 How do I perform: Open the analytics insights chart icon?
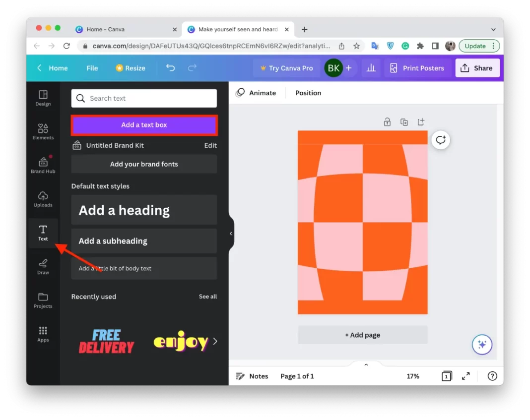(371, 68)
